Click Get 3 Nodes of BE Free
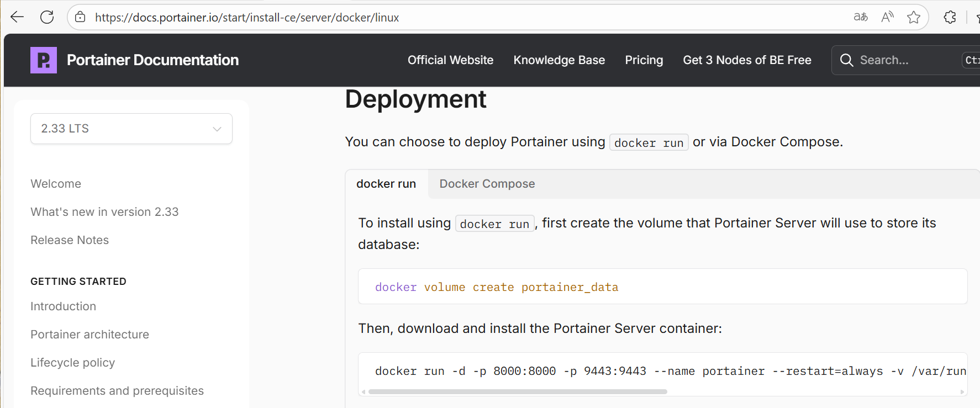The width and height of the screenshot is (980, 408). [747, 60]
